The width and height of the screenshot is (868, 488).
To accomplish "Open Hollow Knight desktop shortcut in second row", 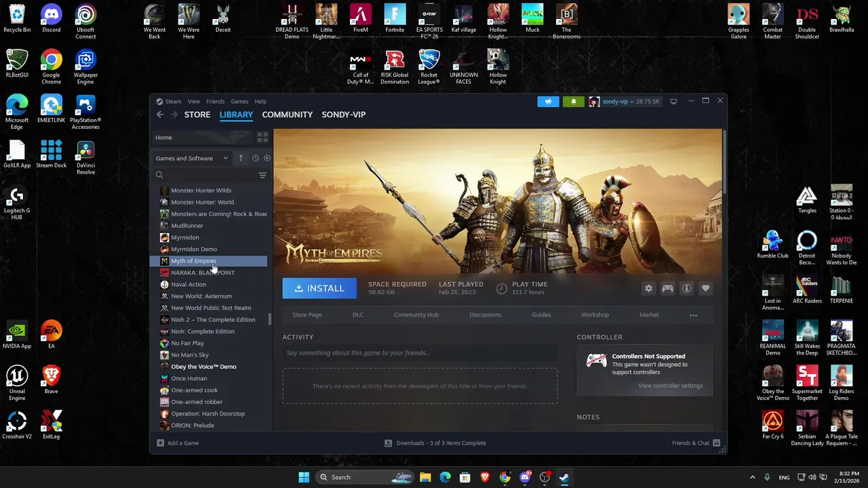I will coord(498,67).
